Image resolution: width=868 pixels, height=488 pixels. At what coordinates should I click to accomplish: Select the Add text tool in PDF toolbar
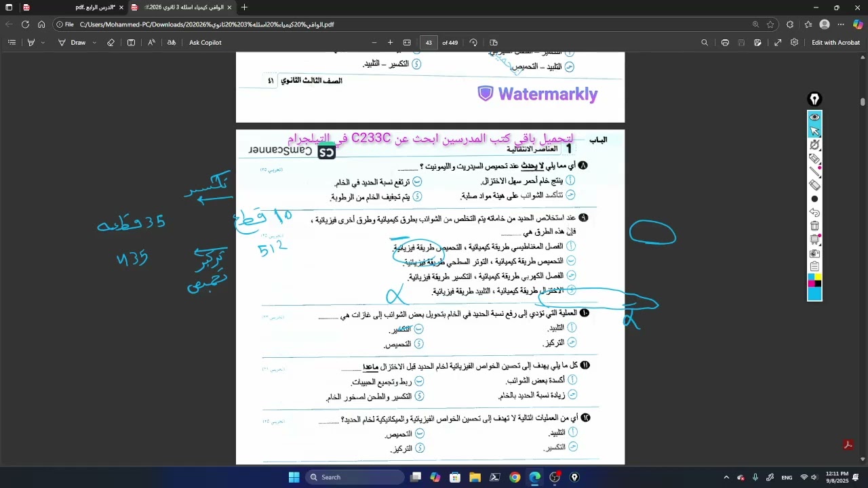[x=131, y=42]
